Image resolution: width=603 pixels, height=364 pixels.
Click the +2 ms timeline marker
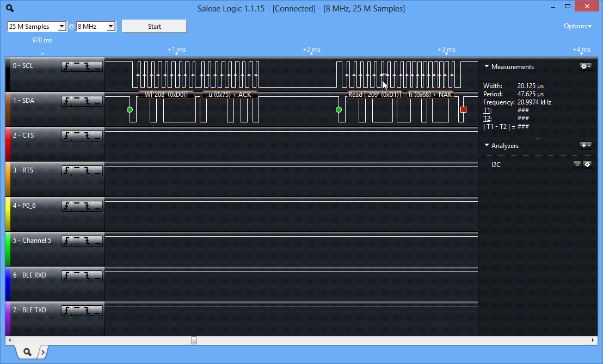coord(311,50)
